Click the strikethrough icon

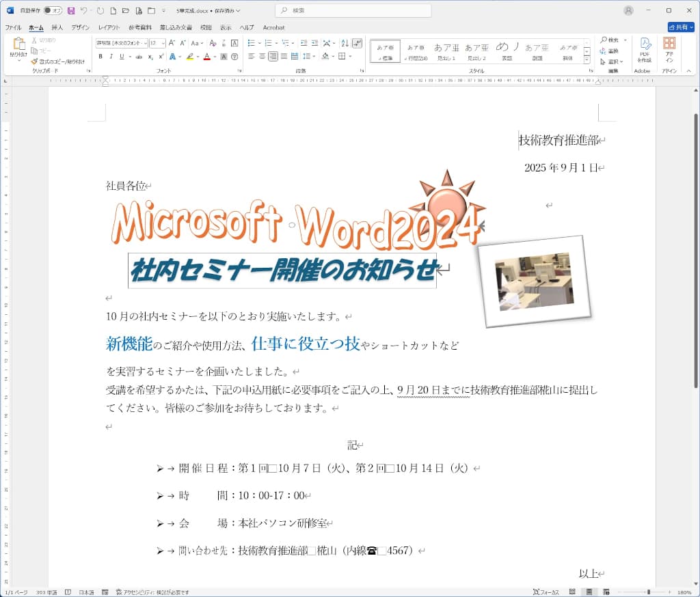(139, 57)
